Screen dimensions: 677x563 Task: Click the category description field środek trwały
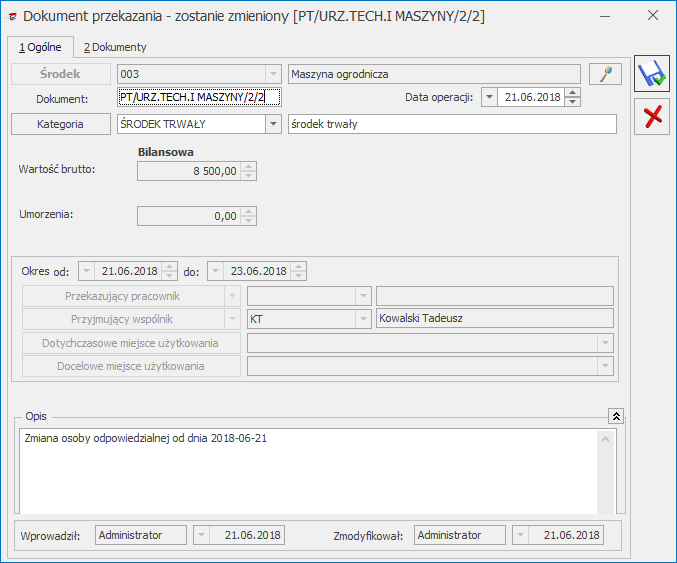pyautogui.click(x=451, y=124)
